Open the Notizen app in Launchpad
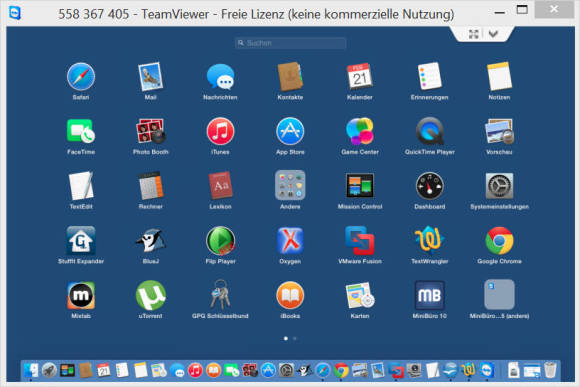The image size is (580, 387). click(499, 77)
